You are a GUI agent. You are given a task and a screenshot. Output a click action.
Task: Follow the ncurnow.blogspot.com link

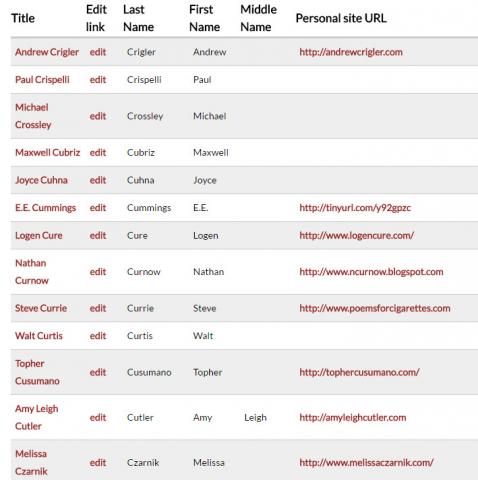click(371, 272)
